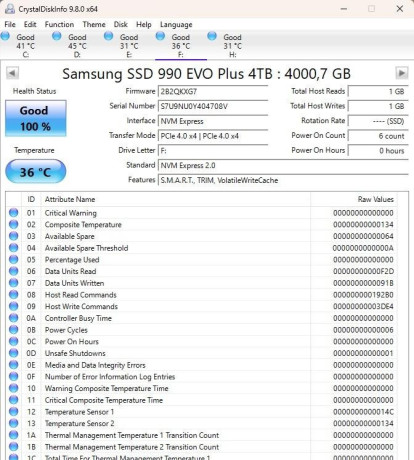The height and width of the screenshot is (460, 414).
Task: Click the status orb for Available Spare row 03
Action: (14, 236)
